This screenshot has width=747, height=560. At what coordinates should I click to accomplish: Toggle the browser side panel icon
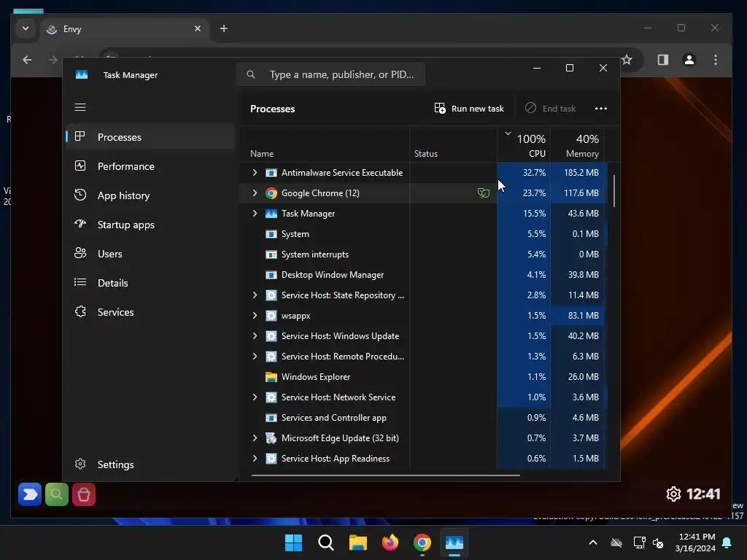coord(662,60)
